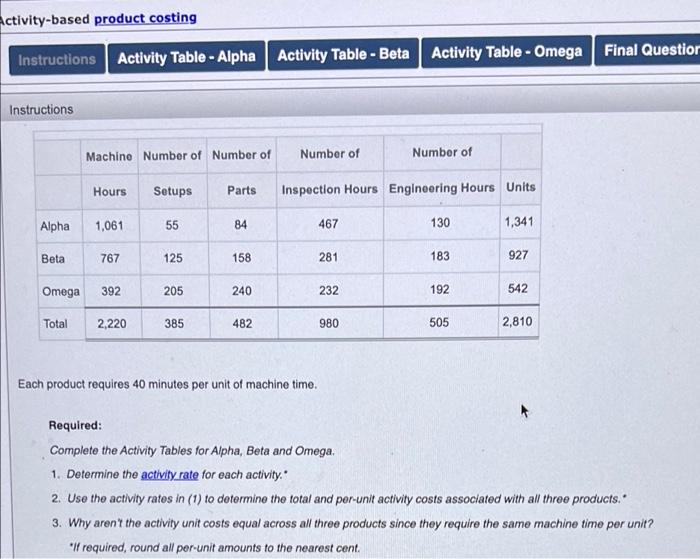Screen dimensions: 700x559
Task: Select Alpha engineering hours 130
Action: [x=440, y=222]
